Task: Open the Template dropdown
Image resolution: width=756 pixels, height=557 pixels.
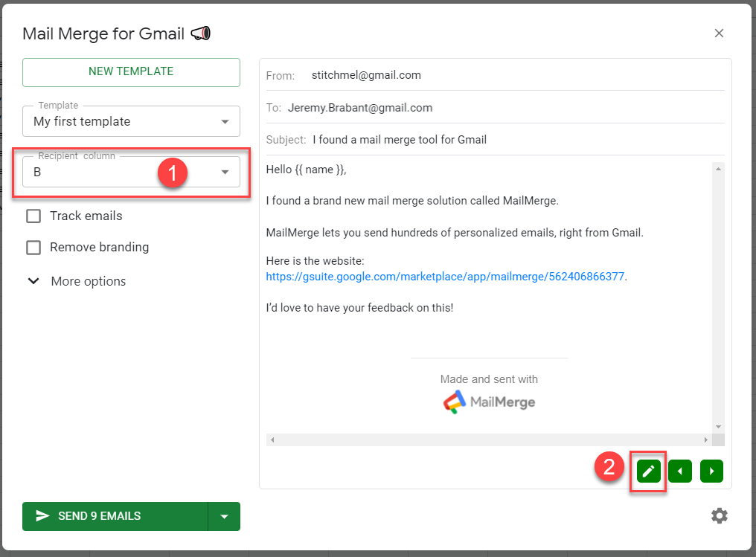Action: pos(225,120)
